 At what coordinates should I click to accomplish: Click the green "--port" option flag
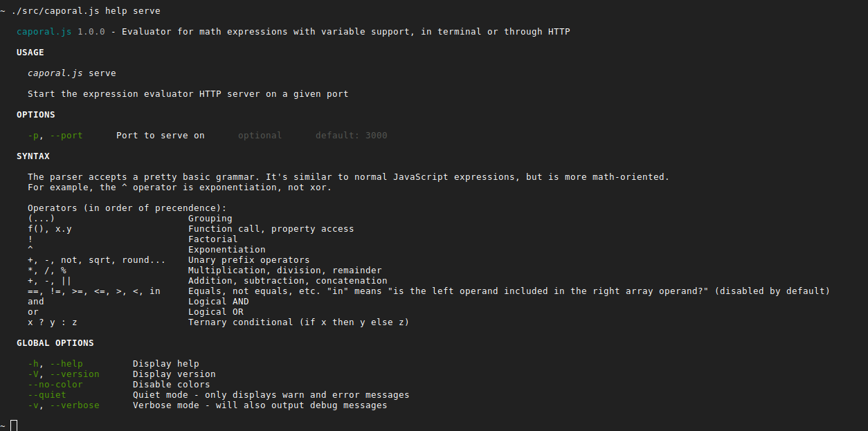(66, 136)
